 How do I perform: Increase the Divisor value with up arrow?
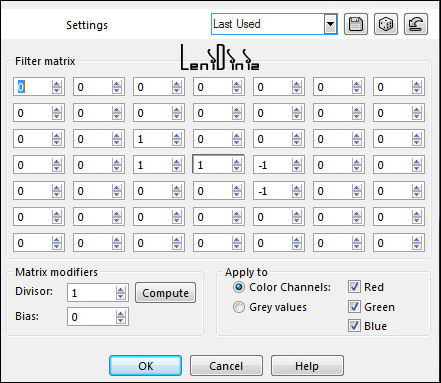tap(121, 290)
